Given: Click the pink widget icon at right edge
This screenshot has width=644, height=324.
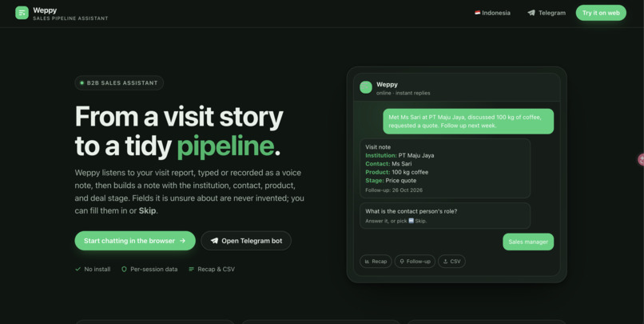Looking at the screenshot, I should click(x=641, y=159).
